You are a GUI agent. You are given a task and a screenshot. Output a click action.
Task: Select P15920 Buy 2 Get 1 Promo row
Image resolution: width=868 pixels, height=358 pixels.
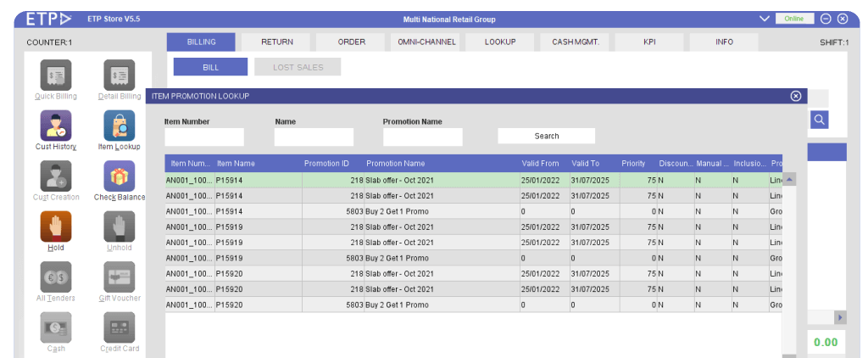pos(473,305)
